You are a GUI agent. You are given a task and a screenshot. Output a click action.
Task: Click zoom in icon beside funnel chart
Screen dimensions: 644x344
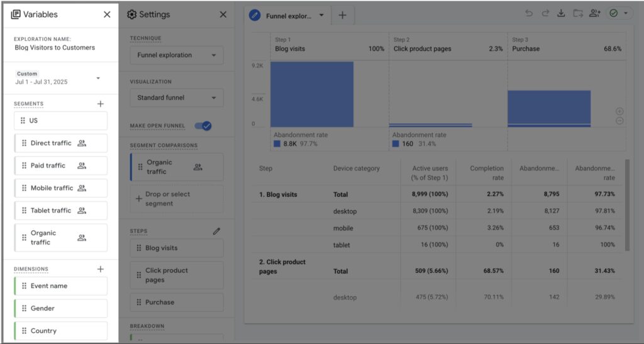click(x=619, y=111)
